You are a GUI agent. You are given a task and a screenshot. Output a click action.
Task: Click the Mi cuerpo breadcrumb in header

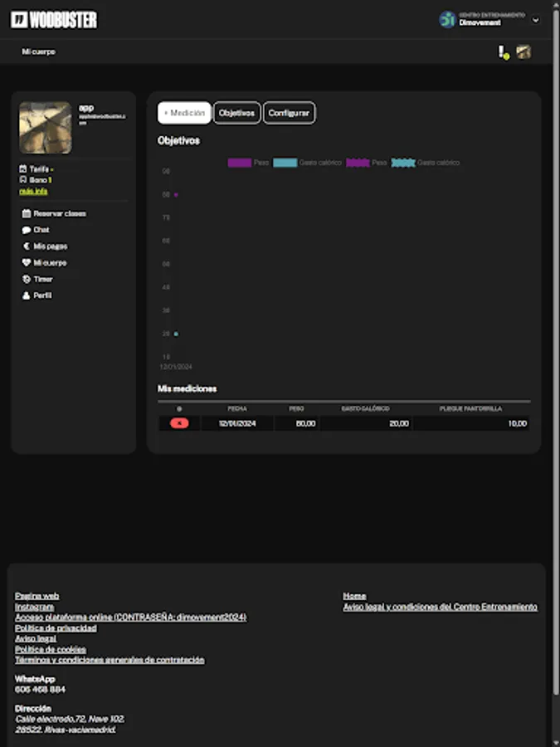click(x=38, y=51)
